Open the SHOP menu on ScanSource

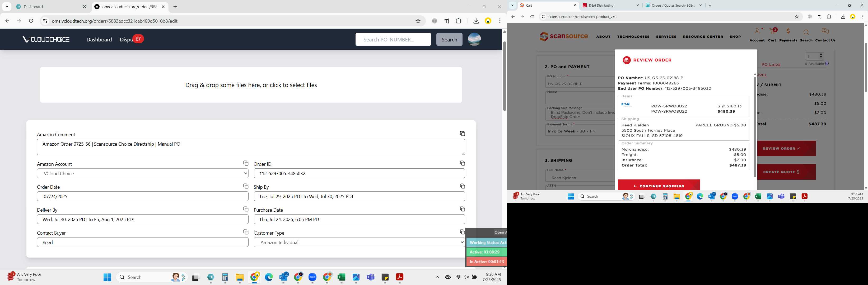coord(735,37)
